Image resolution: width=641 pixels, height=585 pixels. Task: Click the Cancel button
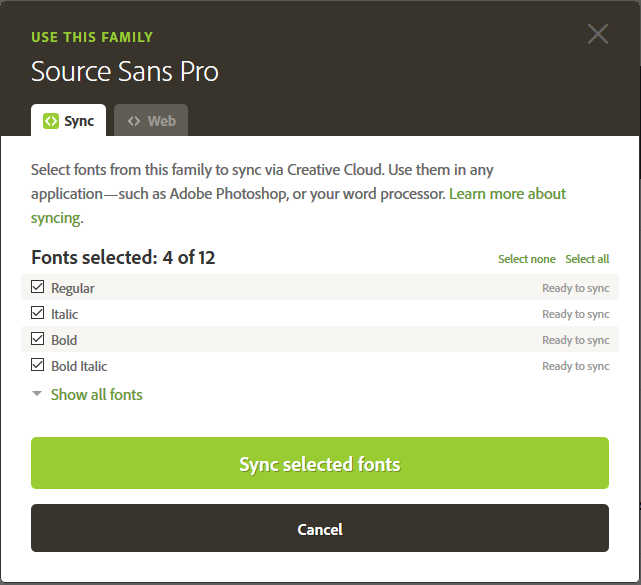click(x=320, y=528)
